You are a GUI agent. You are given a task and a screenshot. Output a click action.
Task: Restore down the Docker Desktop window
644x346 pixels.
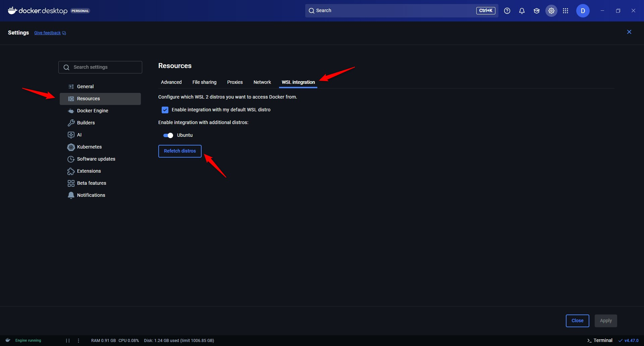point(618,11)
